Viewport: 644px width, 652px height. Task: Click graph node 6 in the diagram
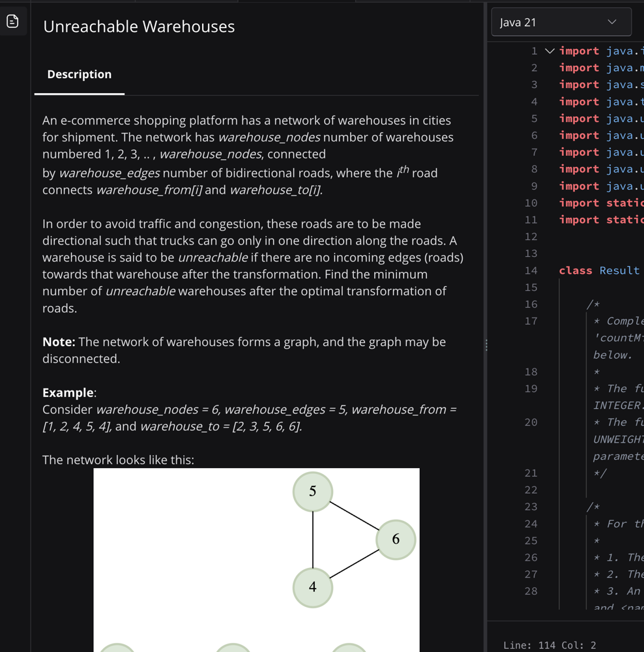[x=395, y=539]
